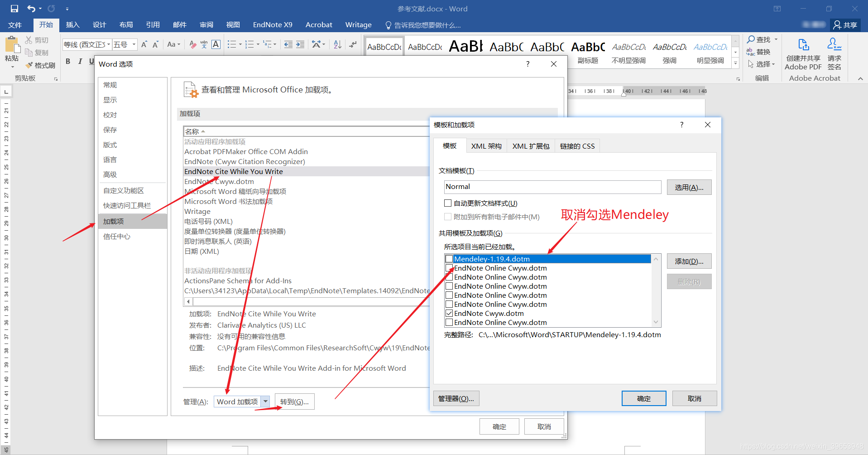This screenshot has height=455, width=868.
Task: Open the Paste (粘贴) dropdown arrow
Action: click(12, 67)
